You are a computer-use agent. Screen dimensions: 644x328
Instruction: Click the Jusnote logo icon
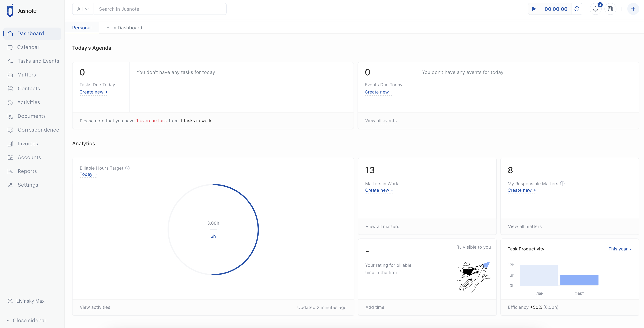coord(10,10)
